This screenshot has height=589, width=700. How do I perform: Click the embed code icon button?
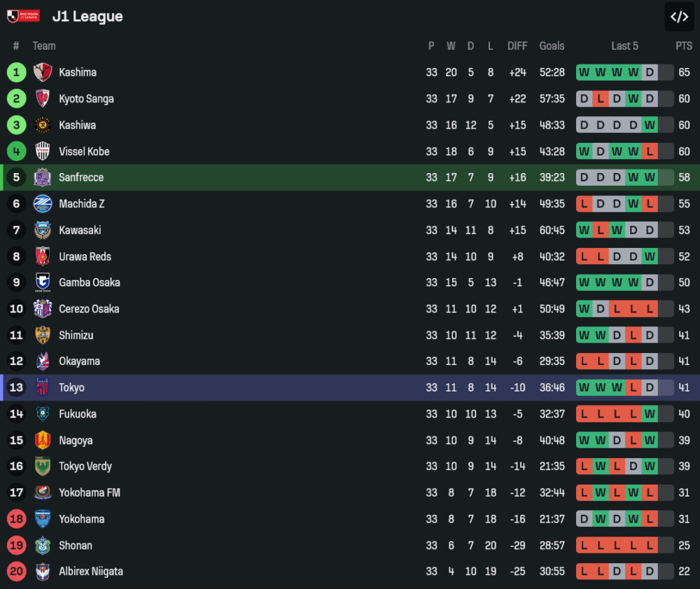point(679,17)
